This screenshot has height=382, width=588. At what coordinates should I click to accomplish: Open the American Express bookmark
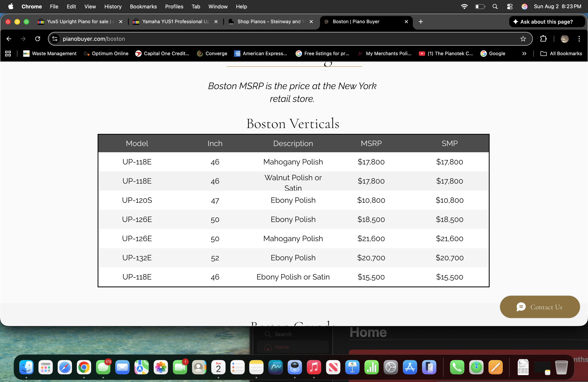261,54
